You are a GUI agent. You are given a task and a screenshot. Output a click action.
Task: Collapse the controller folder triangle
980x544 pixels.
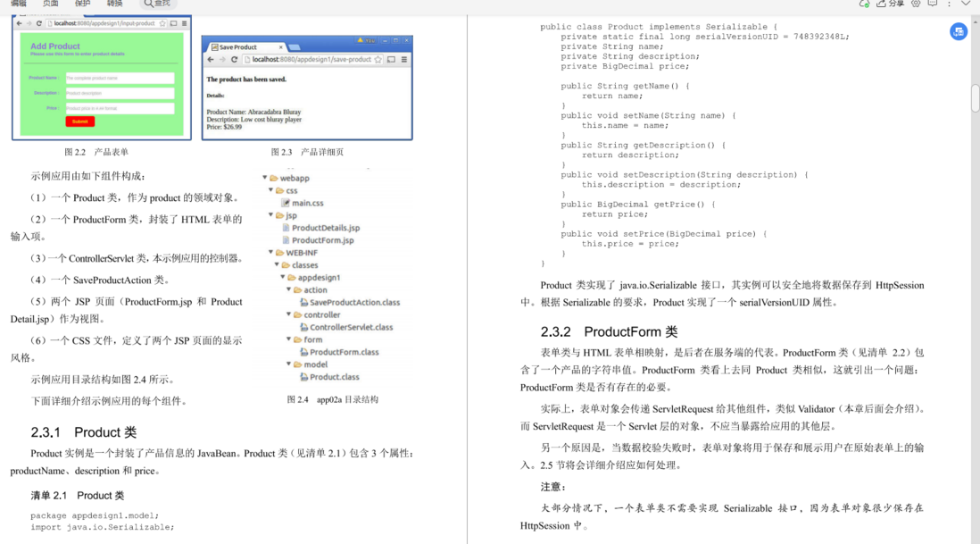[x=289, y=314]
